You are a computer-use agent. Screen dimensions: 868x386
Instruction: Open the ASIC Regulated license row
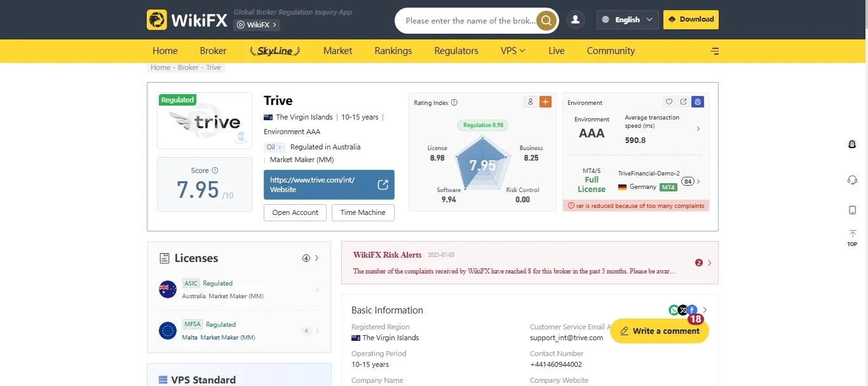[239, 289]
